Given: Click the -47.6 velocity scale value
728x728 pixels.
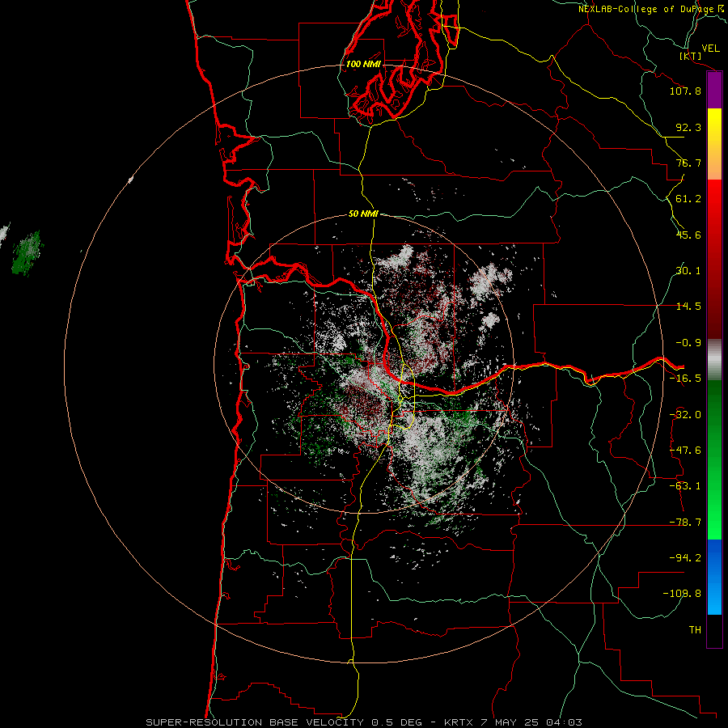Looking at the screenshot, I should pos(685,451).
